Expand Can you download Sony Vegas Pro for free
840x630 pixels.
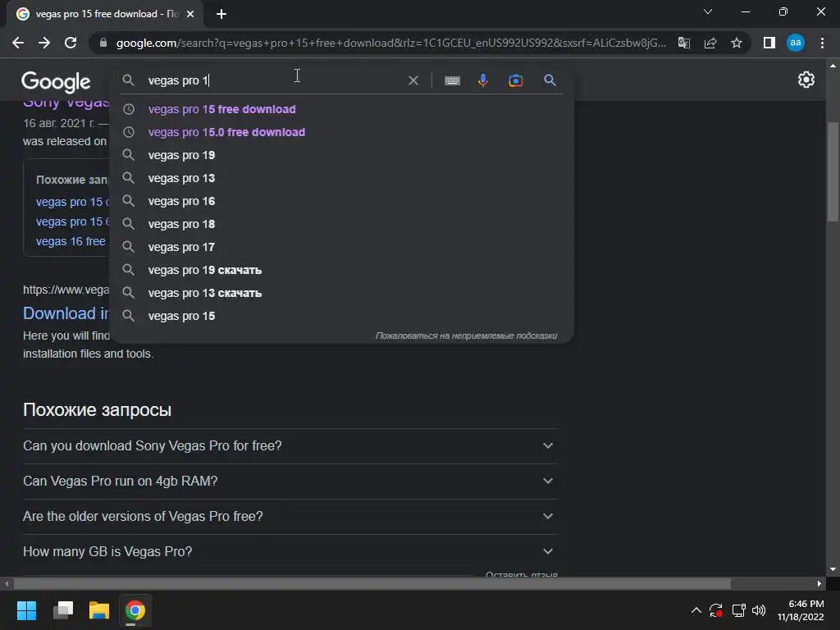pos(290,445)
